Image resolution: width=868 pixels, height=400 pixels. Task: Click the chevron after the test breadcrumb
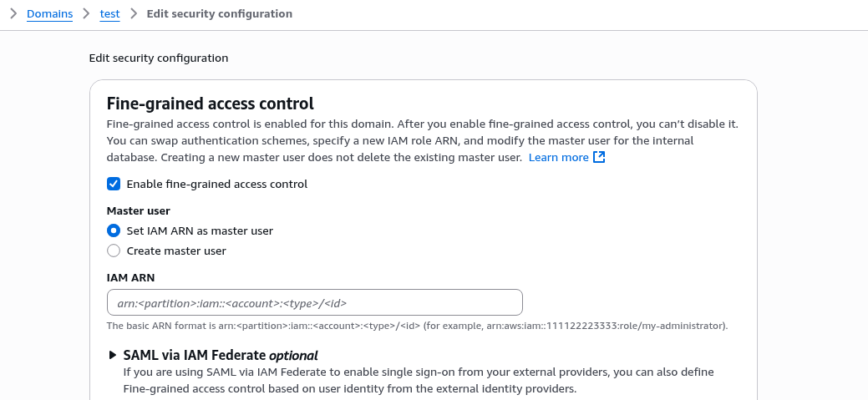coord(134,14)
